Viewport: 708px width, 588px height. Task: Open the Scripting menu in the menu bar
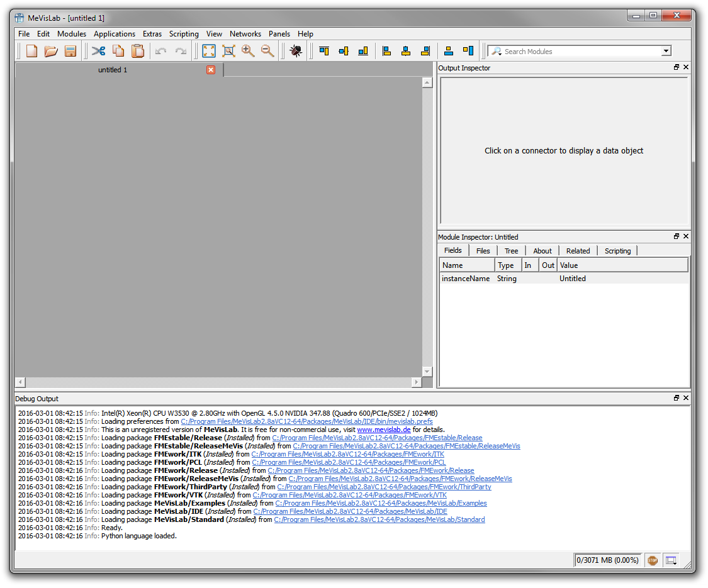184,34
